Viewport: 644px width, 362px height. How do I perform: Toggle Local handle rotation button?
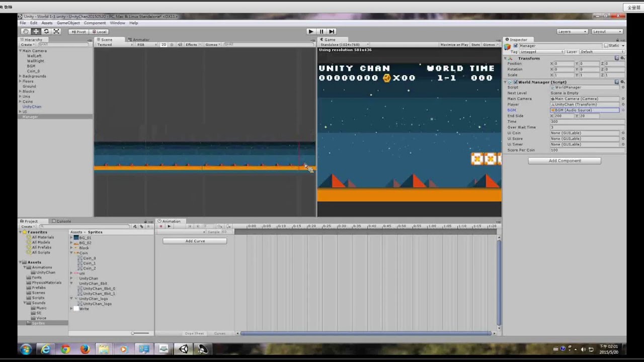click(x=99, y=32)
